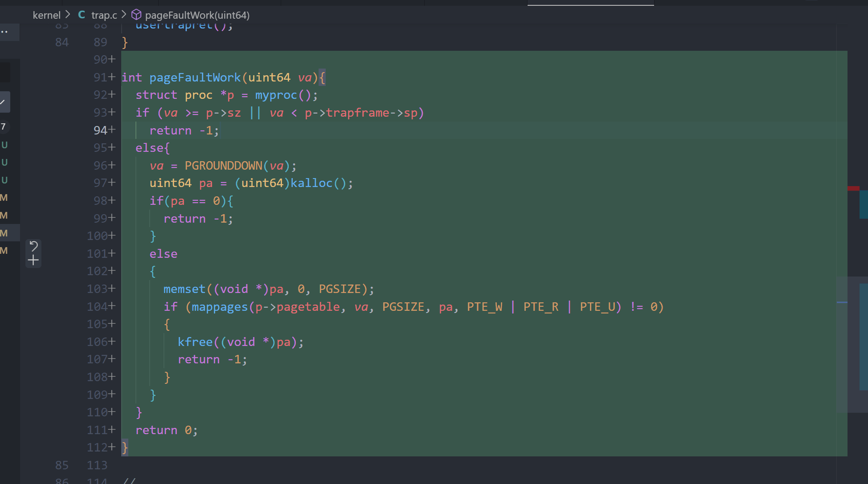
Task: Place cursor on the kalloc() call
Action: click(x=312, y=183)
